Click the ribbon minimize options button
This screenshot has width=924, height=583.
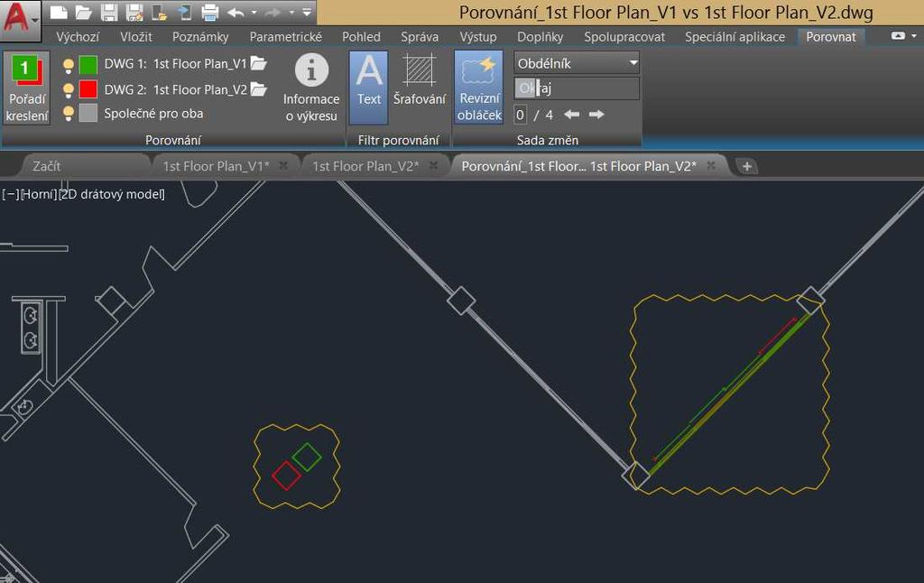(x=898, y=36)
